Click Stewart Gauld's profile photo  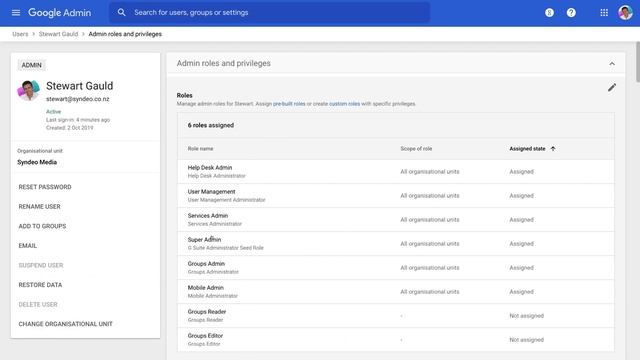[28, 90]
